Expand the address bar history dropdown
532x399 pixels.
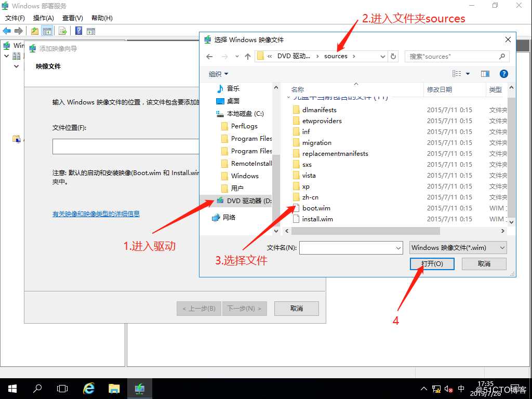pyautogui.click(x=383, y=56)
